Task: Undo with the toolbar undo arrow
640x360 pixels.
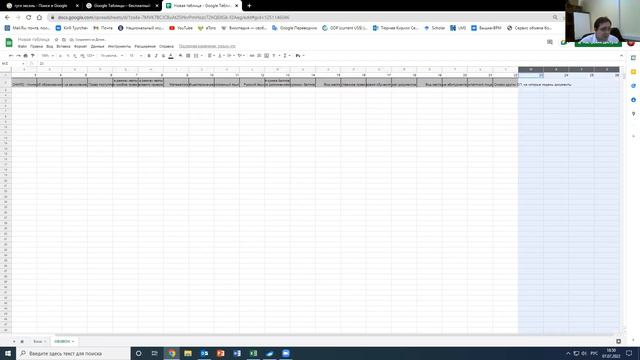Action: pyautogui.click(x=11, y=56)
